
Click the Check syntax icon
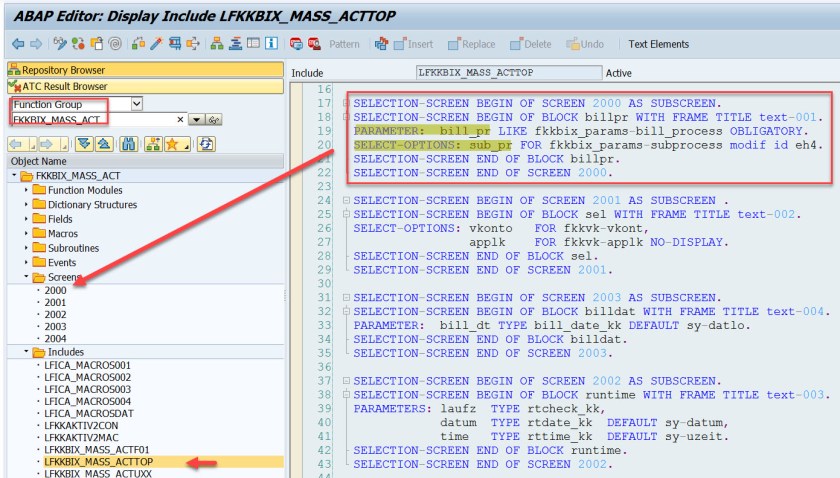pos(138,44)
